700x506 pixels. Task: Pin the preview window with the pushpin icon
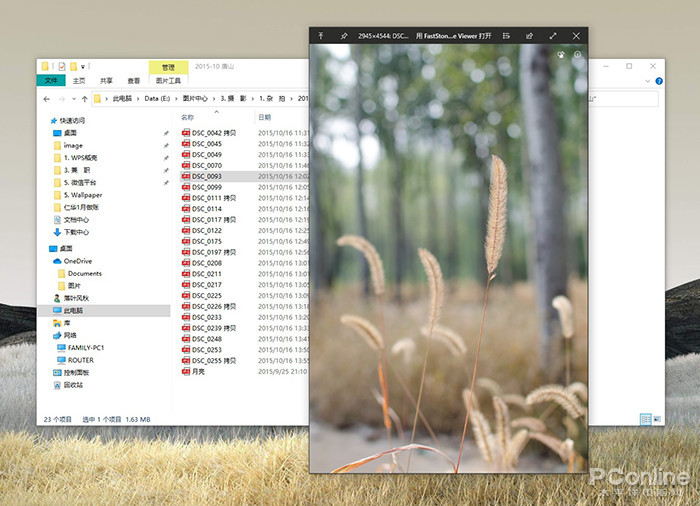tap(344, 35)
